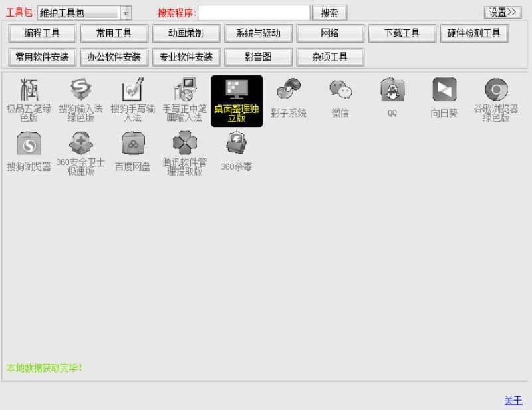Click the 搜索 button

point(329,13)
